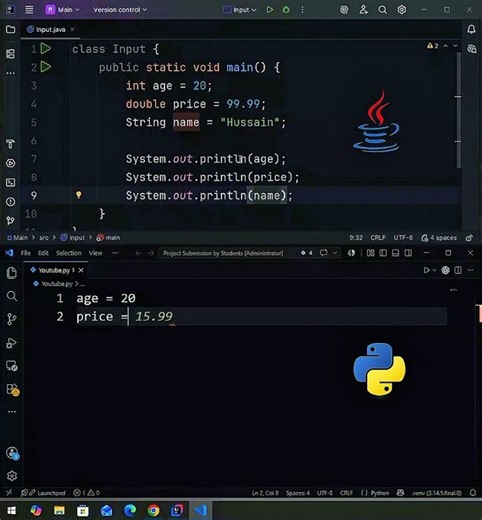Run Input with green play button
Viewport: 482px width, 520px height.
(270, 10)
